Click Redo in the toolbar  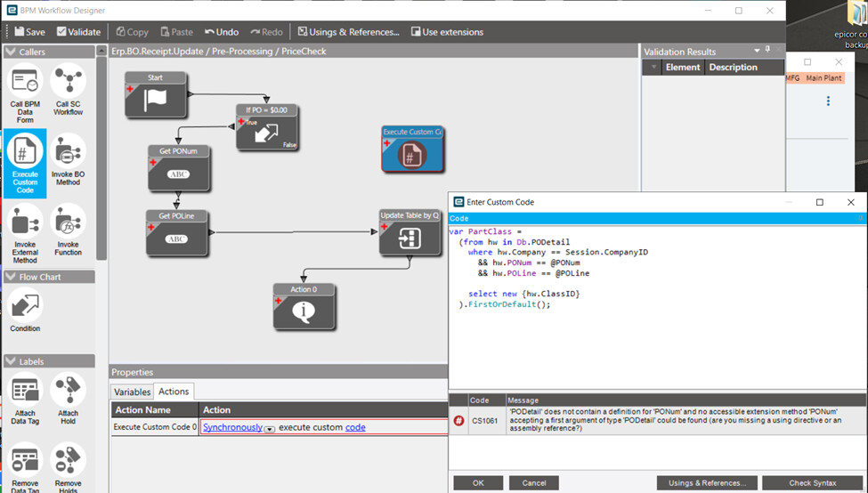266,32
